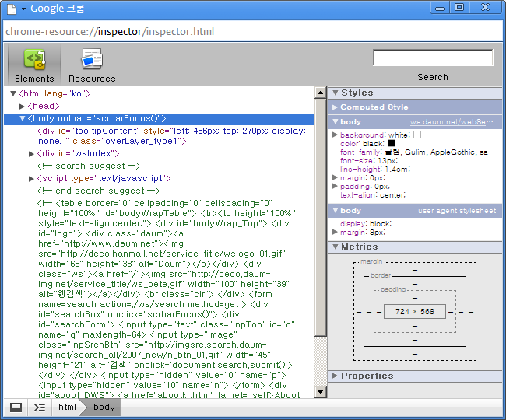Expand the script type text/javascript node
This screenshot has height=420, width=506.
coord(31,179)
